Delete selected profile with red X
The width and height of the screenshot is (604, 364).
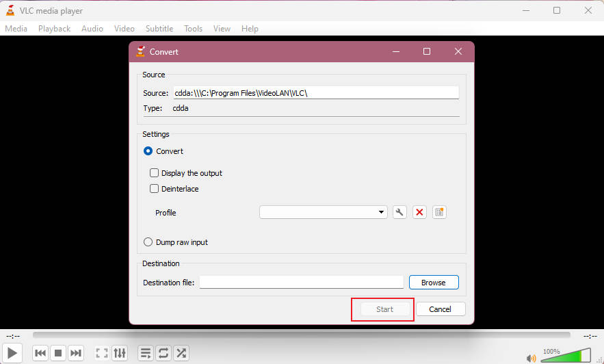pyautogui.click(x=419, y=212)
